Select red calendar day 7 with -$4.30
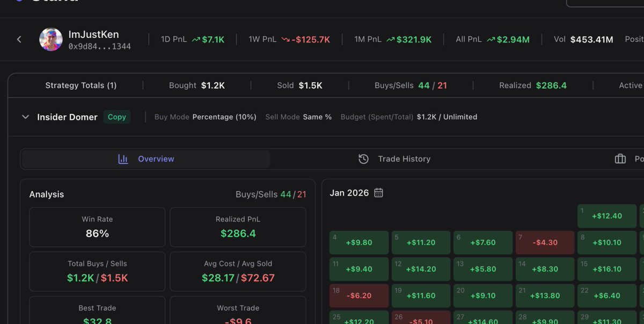 [x=545, y=242]
